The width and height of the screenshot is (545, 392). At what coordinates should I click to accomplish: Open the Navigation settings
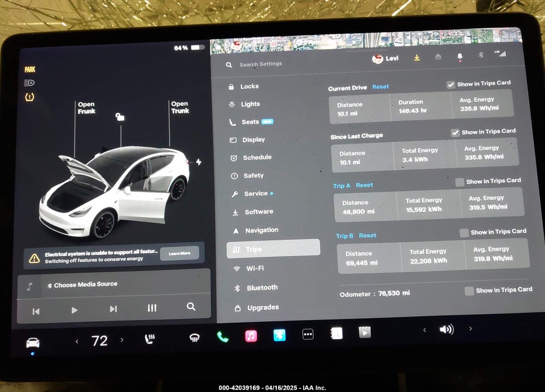click(x=256, y=230)
